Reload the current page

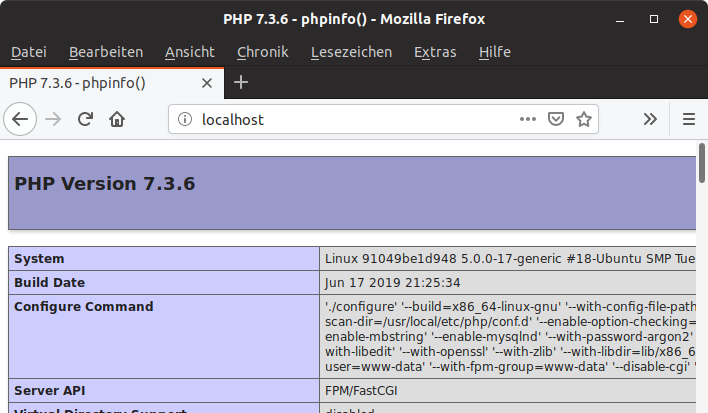[85, 119]
